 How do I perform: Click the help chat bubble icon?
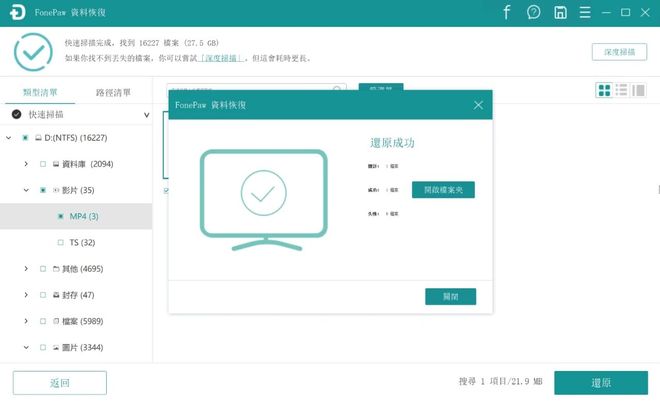[534, 12]
